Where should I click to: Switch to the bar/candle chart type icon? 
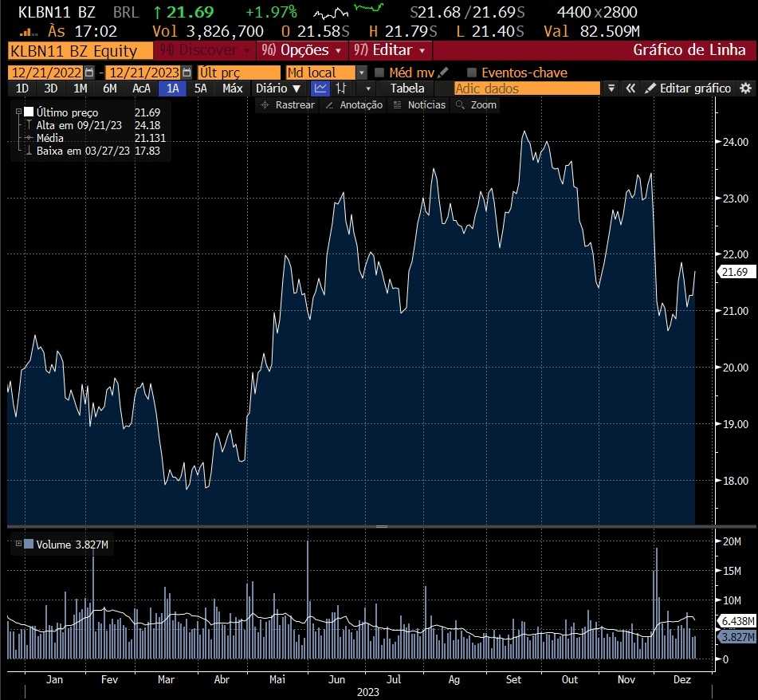pyautogui.click(x=341, y=88)
